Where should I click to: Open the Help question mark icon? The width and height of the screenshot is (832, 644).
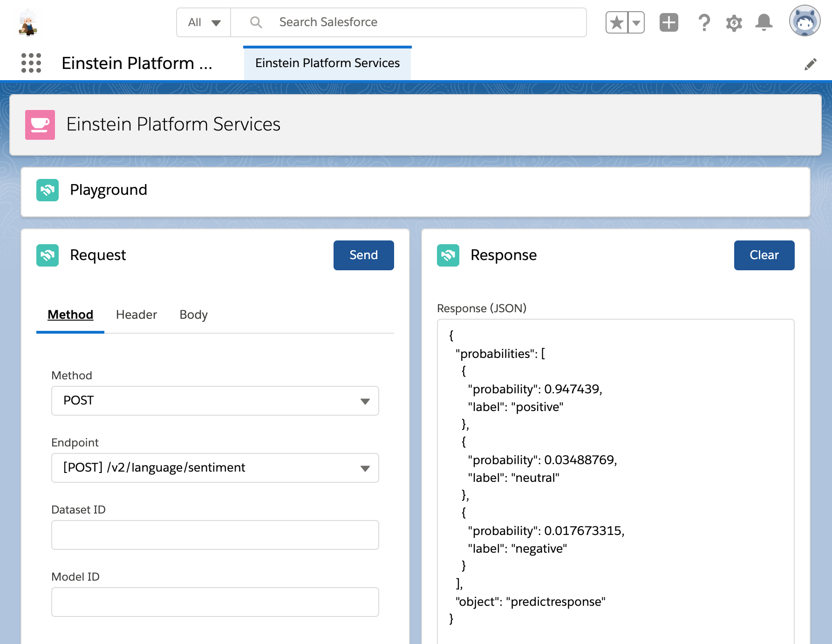pyautogui.click(x=704, y=22)
